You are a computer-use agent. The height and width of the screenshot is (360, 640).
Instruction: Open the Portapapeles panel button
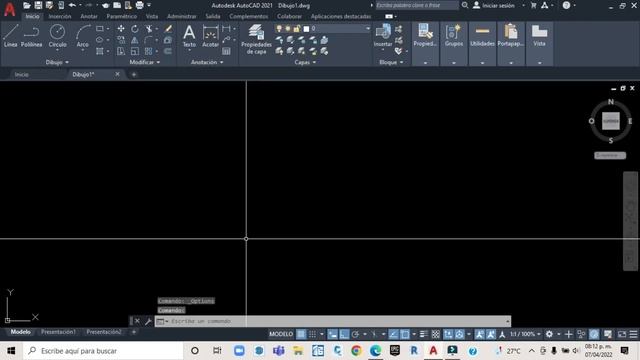511,43
